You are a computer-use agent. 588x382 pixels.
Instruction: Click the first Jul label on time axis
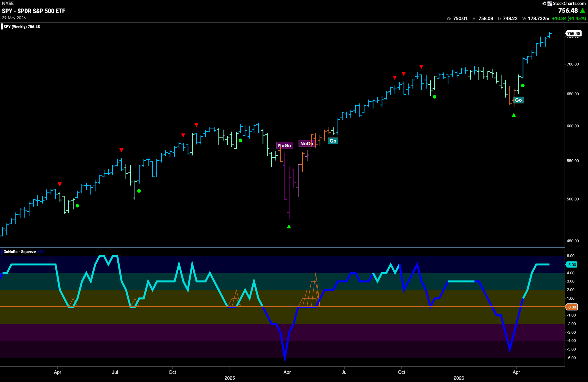[x=115, y=372]
